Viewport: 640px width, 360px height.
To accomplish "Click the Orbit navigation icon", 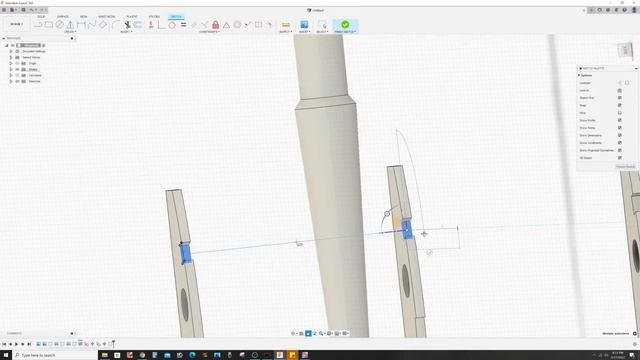I will pyautogui.click(x=293, y=333).
